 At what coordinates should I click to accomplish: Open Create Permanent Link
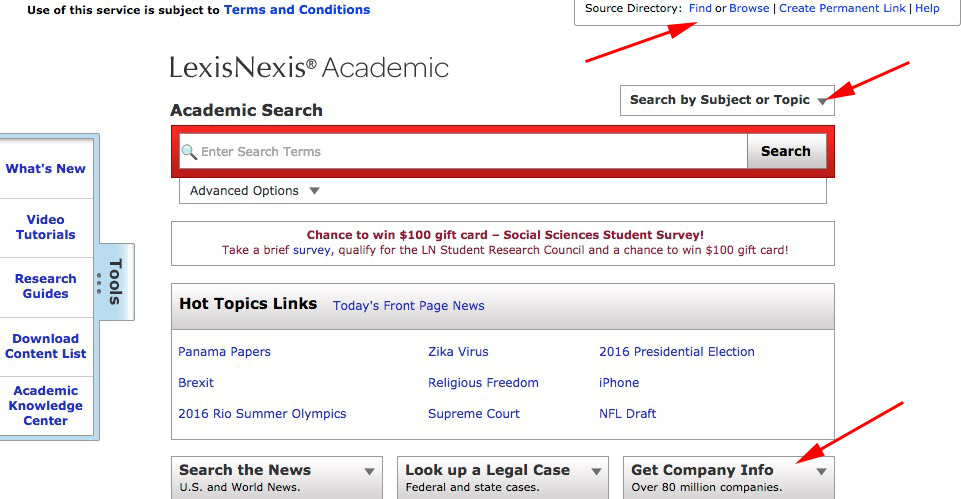point(842,9)
